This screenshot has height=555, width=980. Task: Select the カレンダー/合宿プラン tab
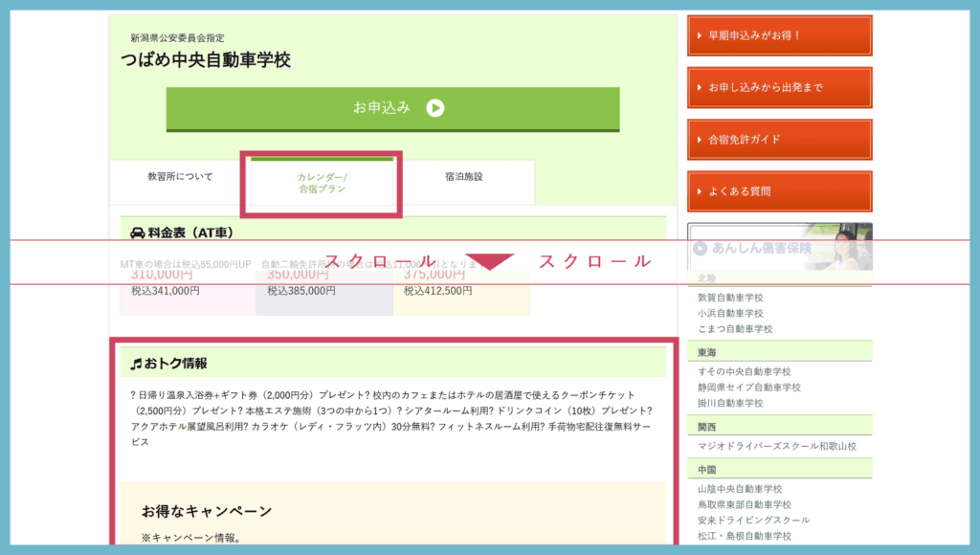point(322,183)
